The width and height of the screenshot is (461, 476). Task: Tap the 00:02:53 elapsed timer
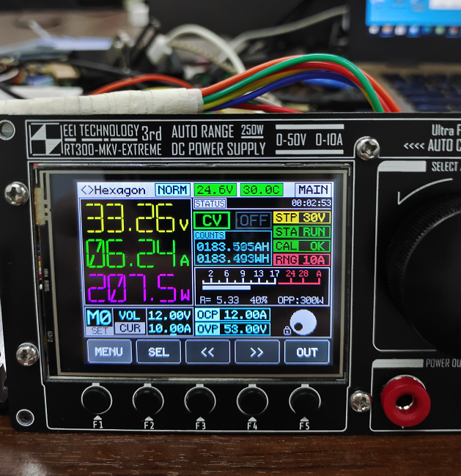click(311, 203)
